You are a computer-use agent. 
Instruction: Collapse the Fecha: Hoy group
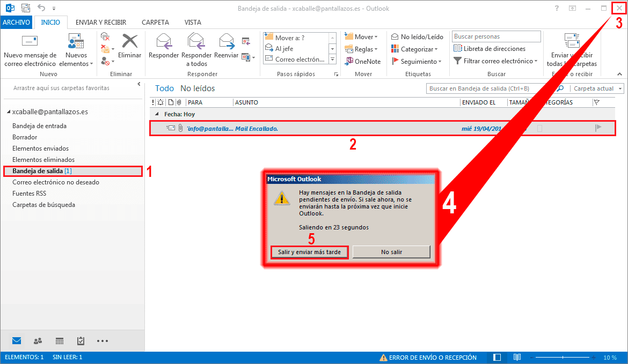click(x=156, y=114)
